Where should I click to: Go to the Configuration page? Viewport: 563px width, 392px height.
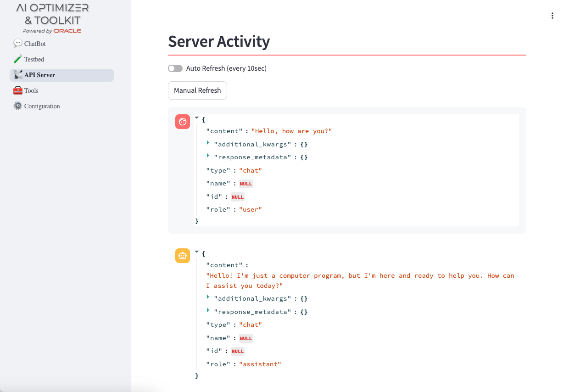point(42,106)
